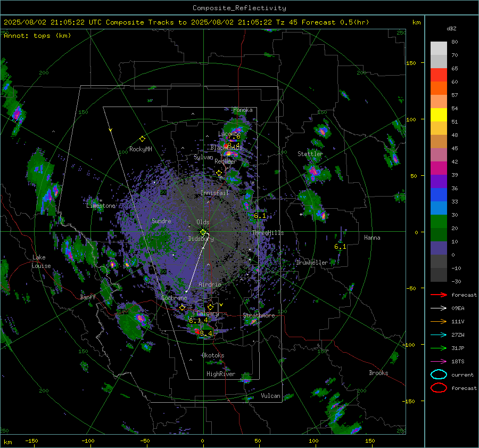Click the 8.4 storm top value south of Calgary
Screen dimensions: 479x448
[x=206, y=333]
